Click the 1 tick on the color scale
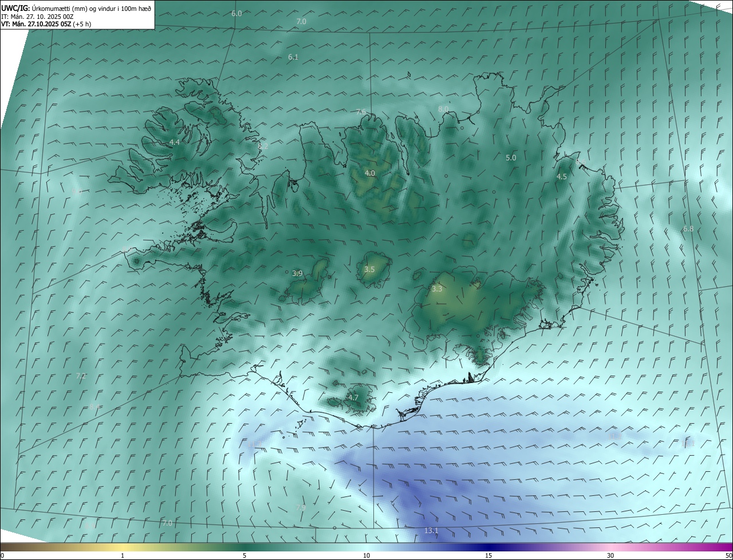The width and height of the screenshot is (733, 560). pyautogui.click(x=123, y=555)
